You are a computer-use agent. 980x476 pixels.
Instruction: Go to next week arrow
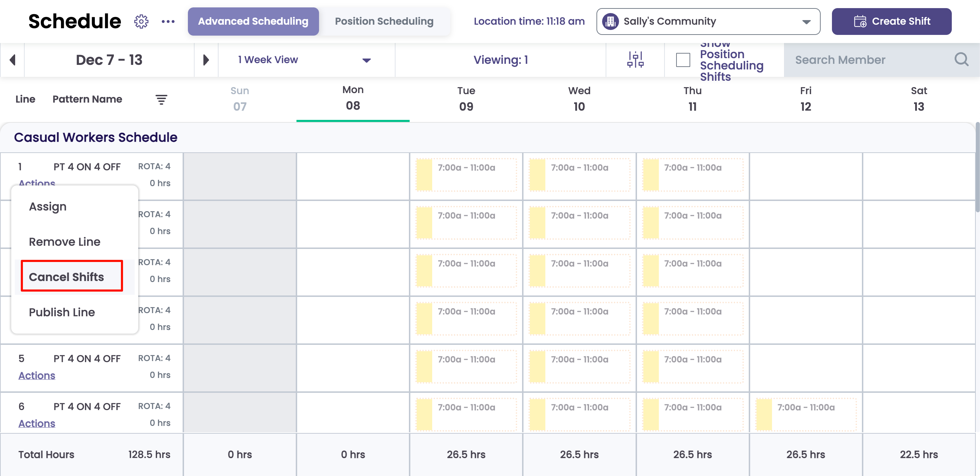click(x=206, y=60)
